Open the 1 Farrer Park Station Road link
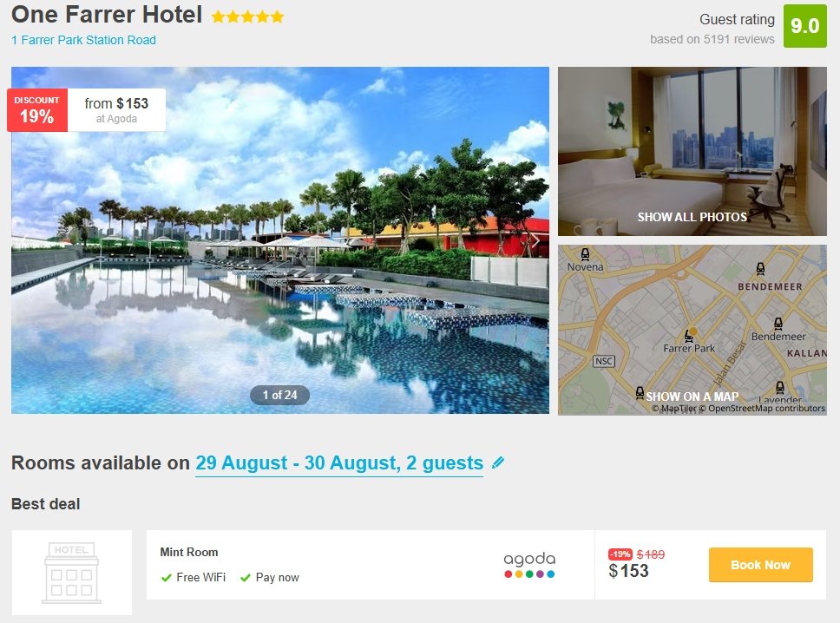The width and height of the screenshot is (840, 623). [83, 40]
